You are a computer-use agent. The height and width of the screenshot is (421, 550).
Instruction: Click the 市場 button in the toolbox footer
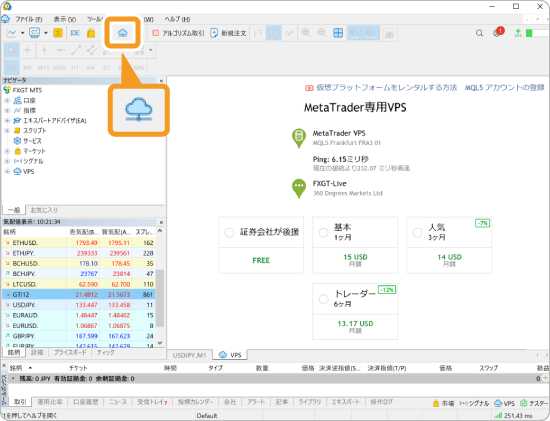click(443, 403)
